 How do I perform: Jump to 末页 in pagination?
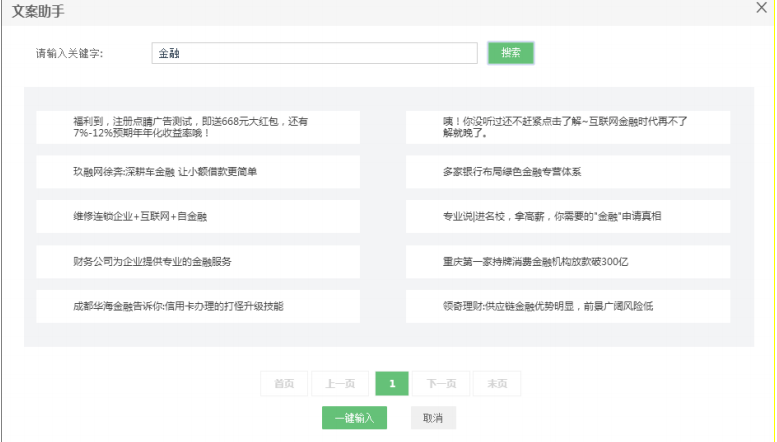(496, 384)
